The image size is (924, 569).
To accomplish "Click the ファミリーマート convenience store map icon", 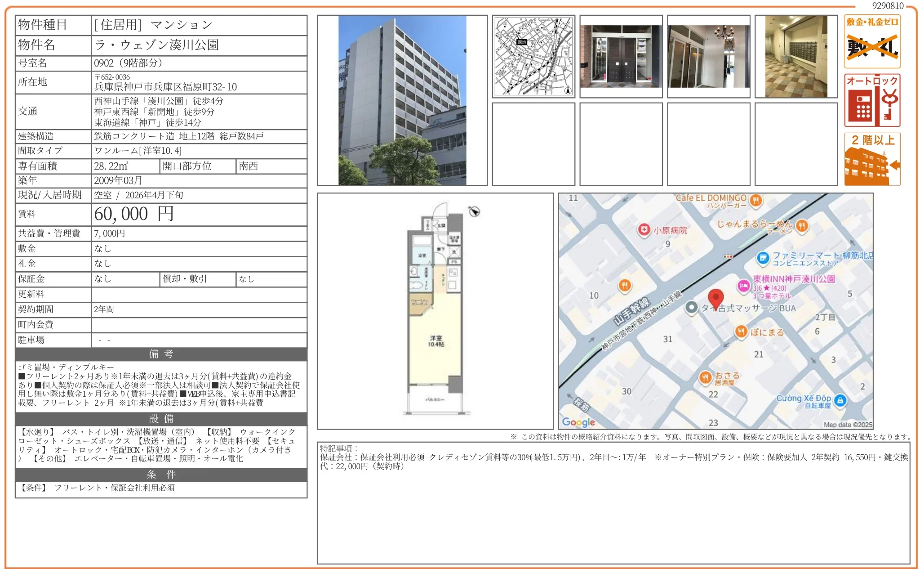I will 763,258.
